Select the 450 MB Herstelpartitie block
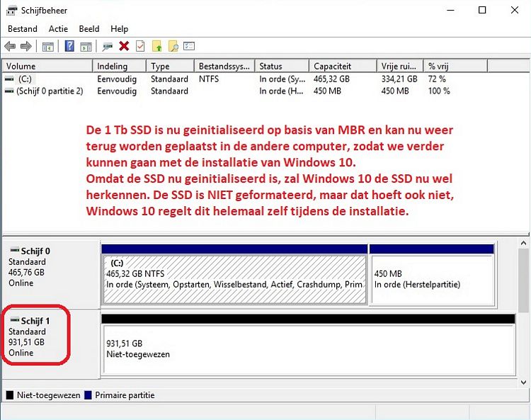 click(432, 274)
